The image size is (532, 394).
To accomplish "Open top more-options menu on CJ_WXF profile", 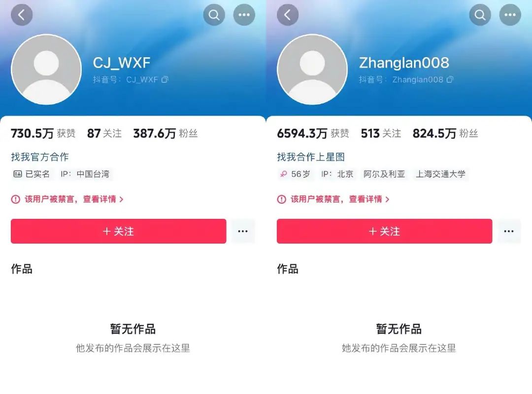I will point(244,15).
